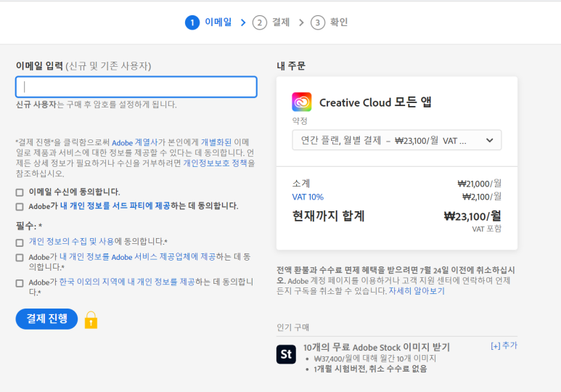This screenshot has height=392, width=561.
Task: Click 10개의 무료 Adobe Stock 이미지 받기
Action: (x=377, y=347)
